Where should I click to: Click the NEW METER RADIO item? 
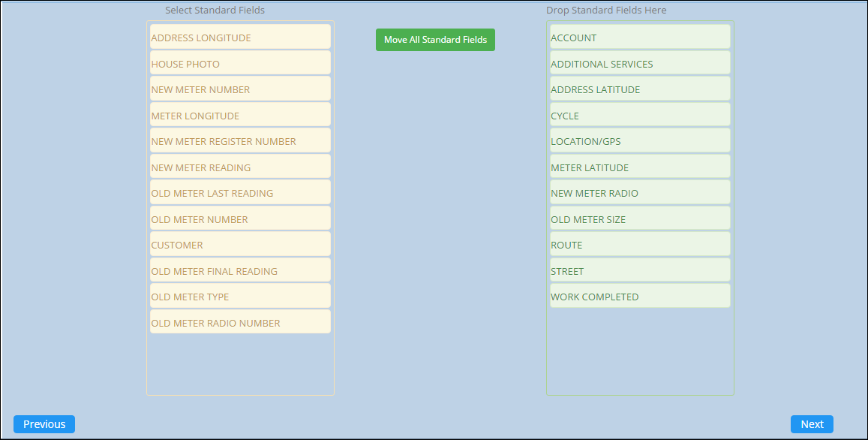point(640,193)
